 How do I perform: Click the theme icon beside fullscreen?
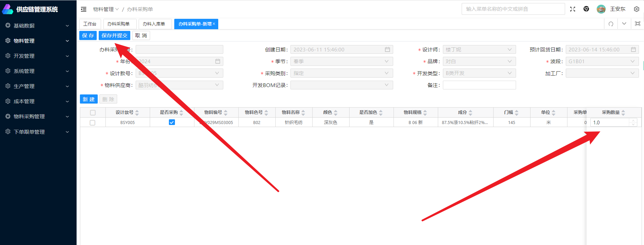586,9
